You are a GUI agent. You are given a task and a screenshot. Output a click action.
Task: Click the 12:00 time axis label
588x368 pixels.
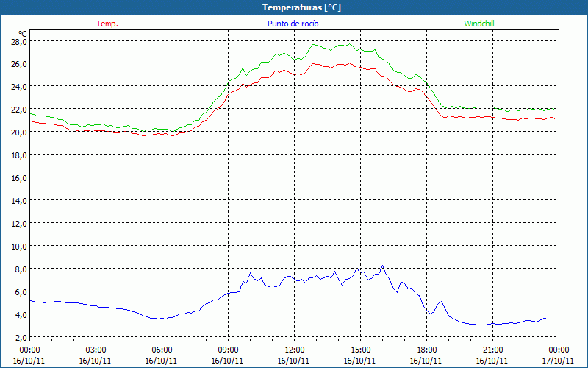tap(295, 350)
